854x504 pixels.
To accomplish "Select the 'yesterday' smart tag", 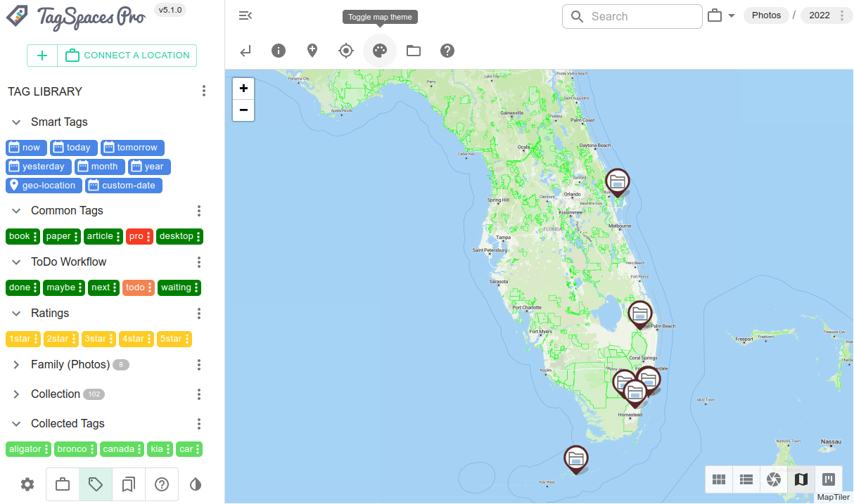I will [39, 167].
